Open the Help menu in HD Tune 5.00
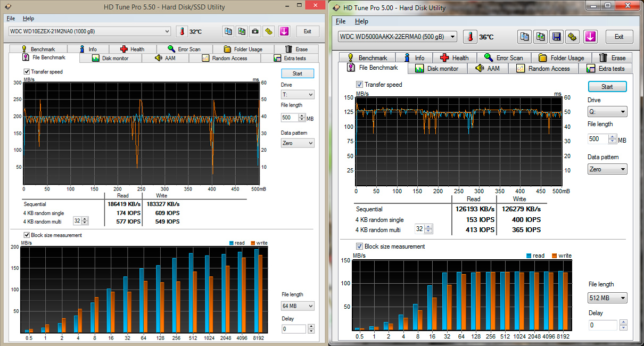 pyautogui.click(x=361, y=21)
